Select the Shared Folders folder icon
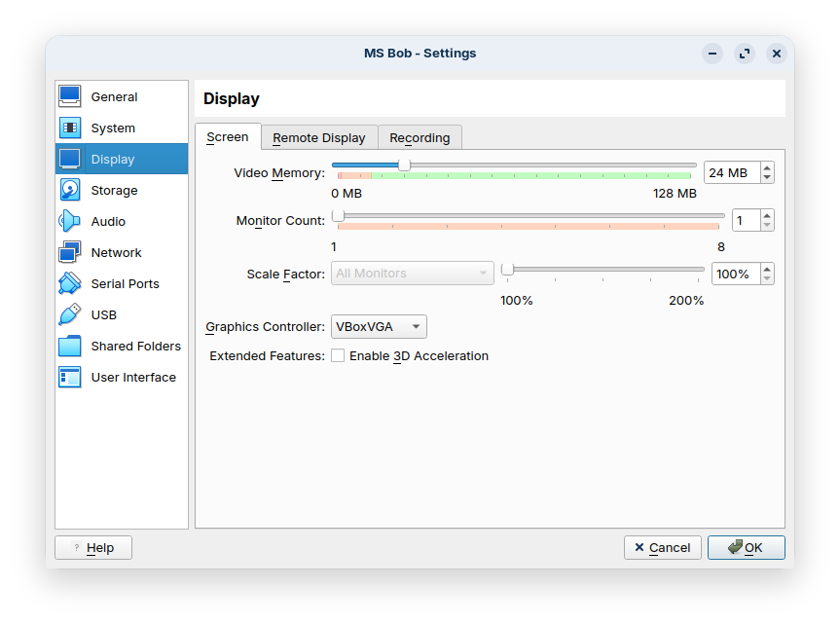Image resolution: width=840 pixels, height=624 pixels. coord(70,346)
